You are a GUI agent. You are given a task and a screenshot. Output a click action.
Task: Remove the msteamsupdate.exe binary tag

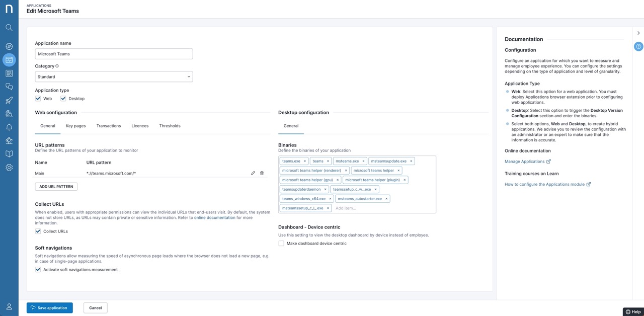[x=411, y=161]
